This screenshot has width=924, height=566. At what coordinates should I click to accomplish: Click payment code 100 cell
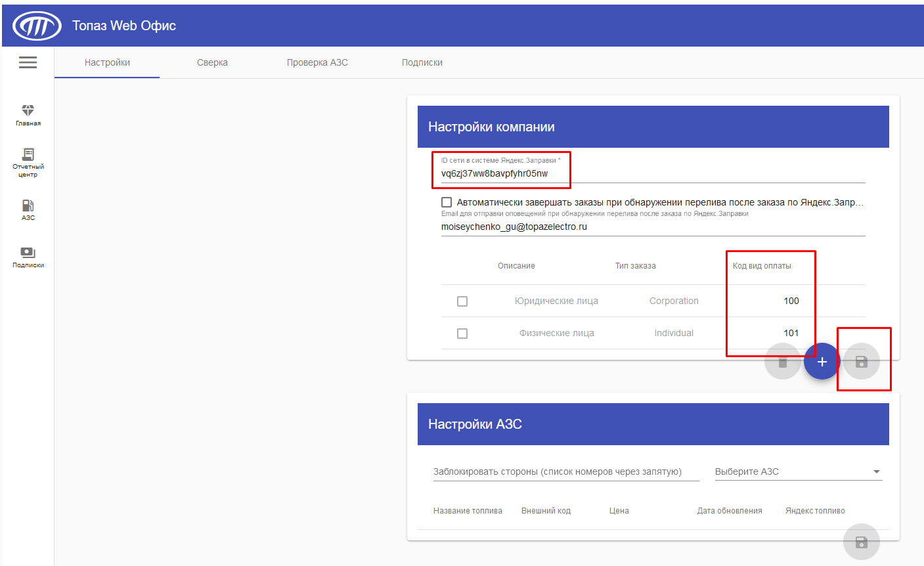[x=791, y=301]
